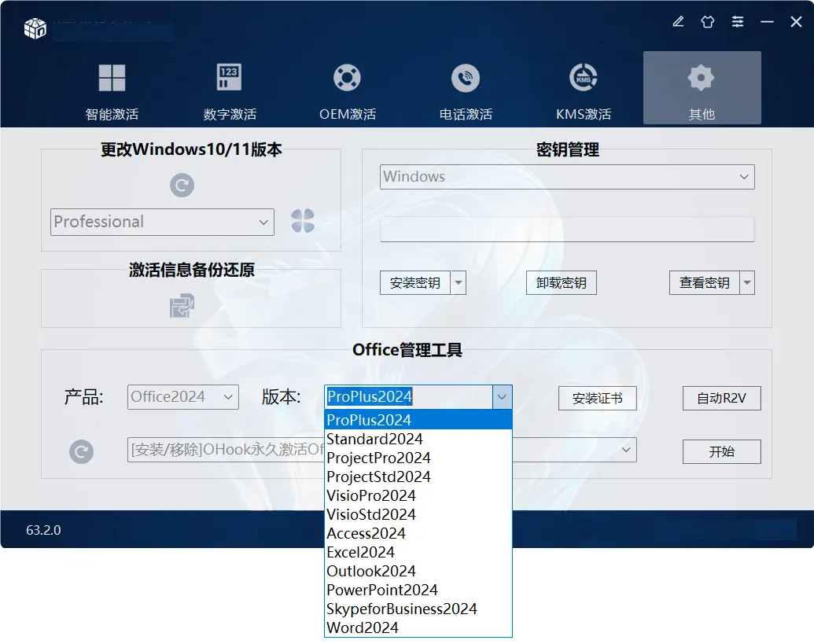The image size is (814, 644).
Task: Select VisioPro2024 in the list
Action: 418,495
